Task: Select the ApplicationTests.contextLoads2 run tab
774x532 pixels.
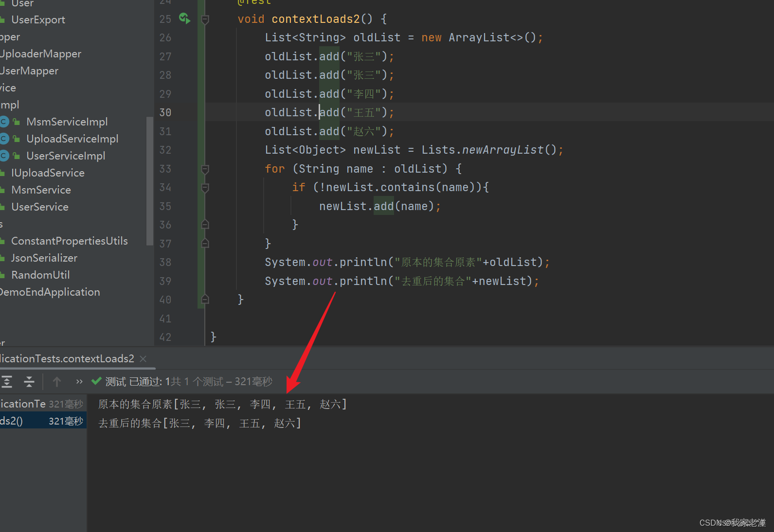Action: (x=67, y=359)
